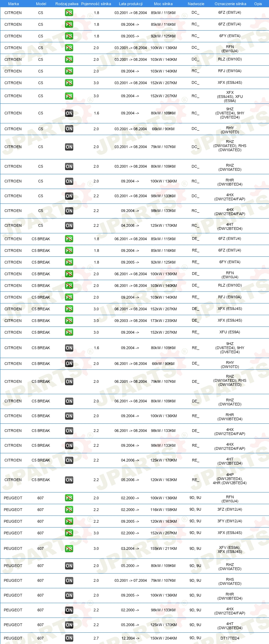The height and width of the screenshot is (644, 269).
Task: Click the PEUGEOT cell in the DT17TED4 row
Action: 13,638
